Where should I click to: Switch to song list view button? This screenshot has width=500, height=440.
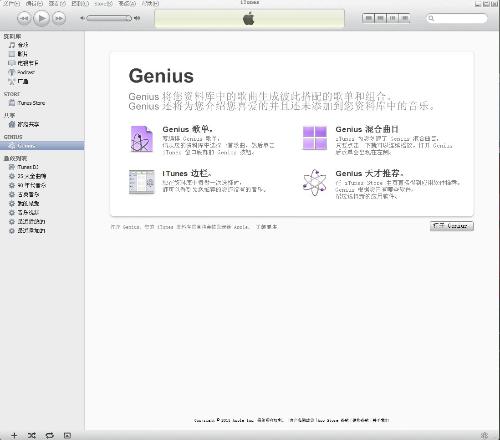click(x=368, y=18)
